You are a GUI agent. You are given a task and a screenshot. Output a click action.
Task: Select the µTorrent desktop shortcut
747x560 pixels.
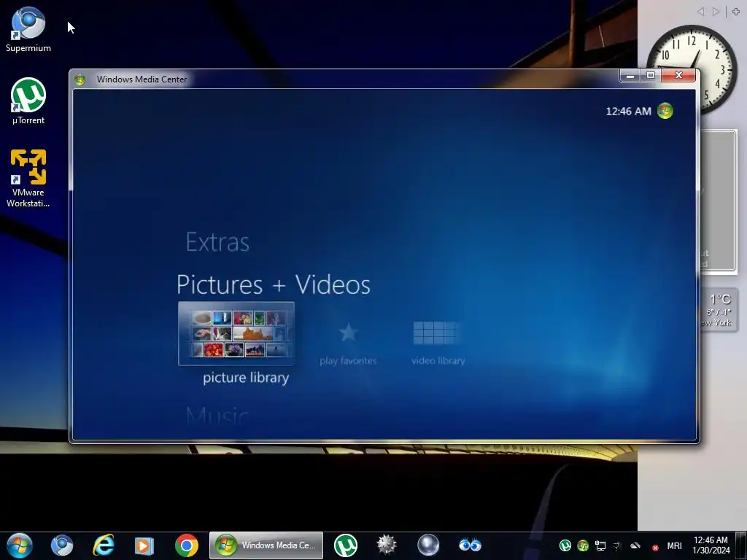(28, 101)
